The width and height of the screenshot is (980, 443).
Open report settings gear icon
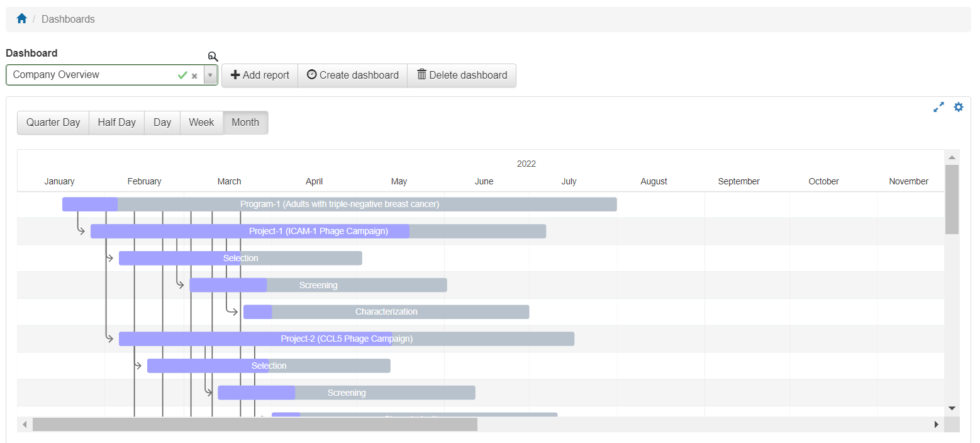tap(959, 107)
